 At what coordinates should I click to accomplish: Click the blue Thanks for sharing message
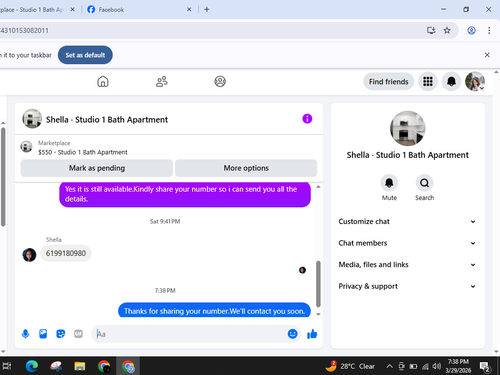[x=214, y=310]
